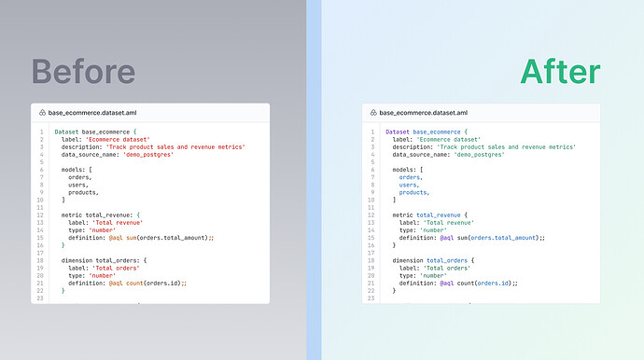Click 'orders,' model entry in the Before panel

pyautogui.click(x=80, y=177)
